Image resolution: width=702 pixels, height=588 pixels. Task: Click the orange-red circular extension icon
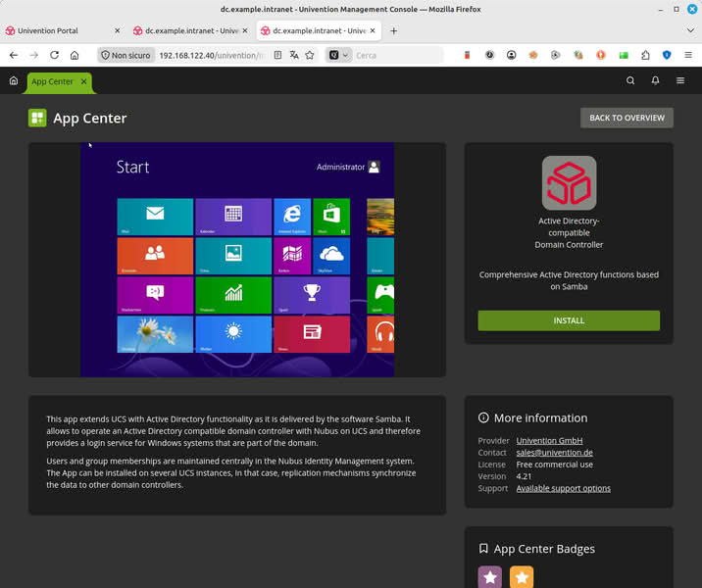point(601,55)
